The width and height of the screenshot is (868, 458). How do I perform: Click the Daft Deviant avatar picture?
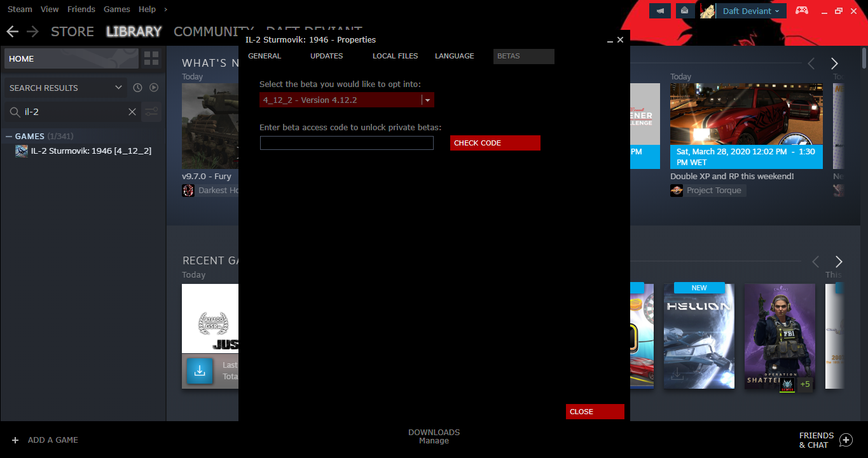(x=707, y=11)
